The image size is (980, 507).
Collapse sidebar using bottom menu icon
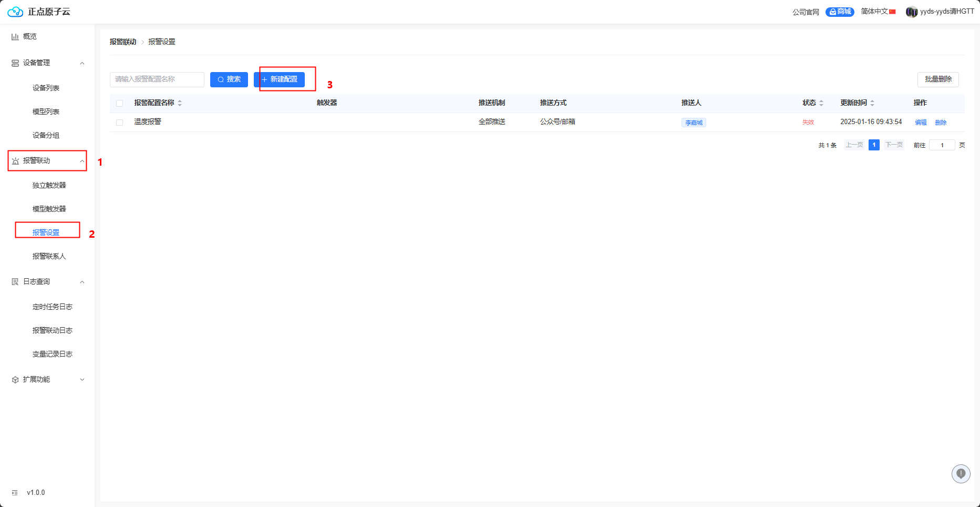point(15,493)
